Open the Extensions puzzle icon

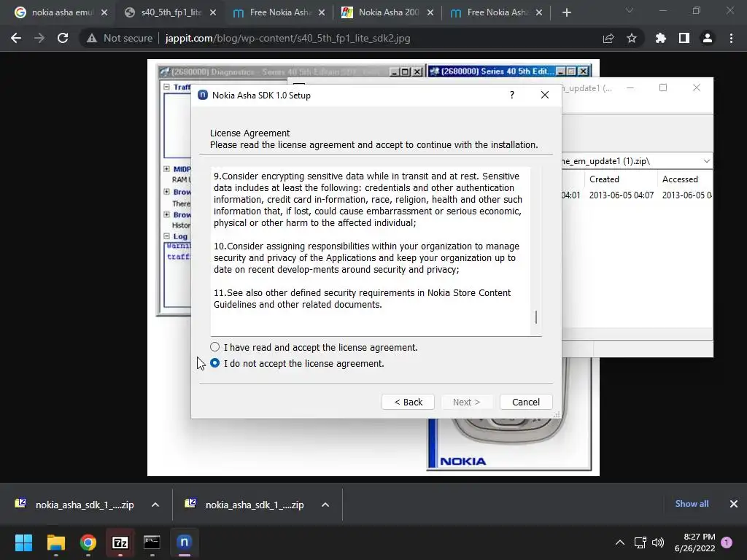[661, 38]
